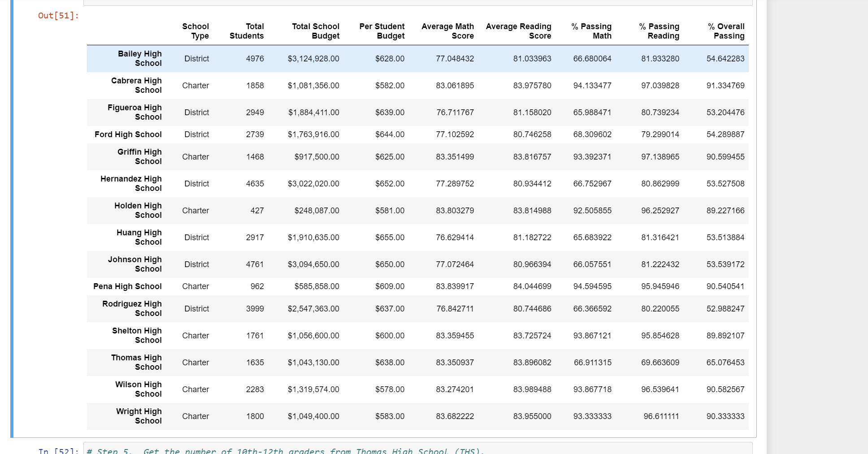
Task: Click the % Passing Math column header
Action: tap(591, 31)
